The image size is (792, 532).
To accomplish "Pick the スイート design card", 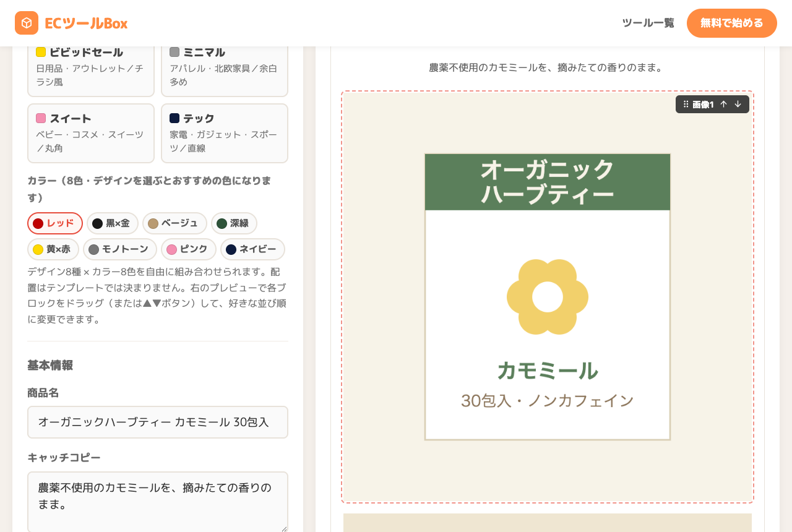I will coord(91,133).
